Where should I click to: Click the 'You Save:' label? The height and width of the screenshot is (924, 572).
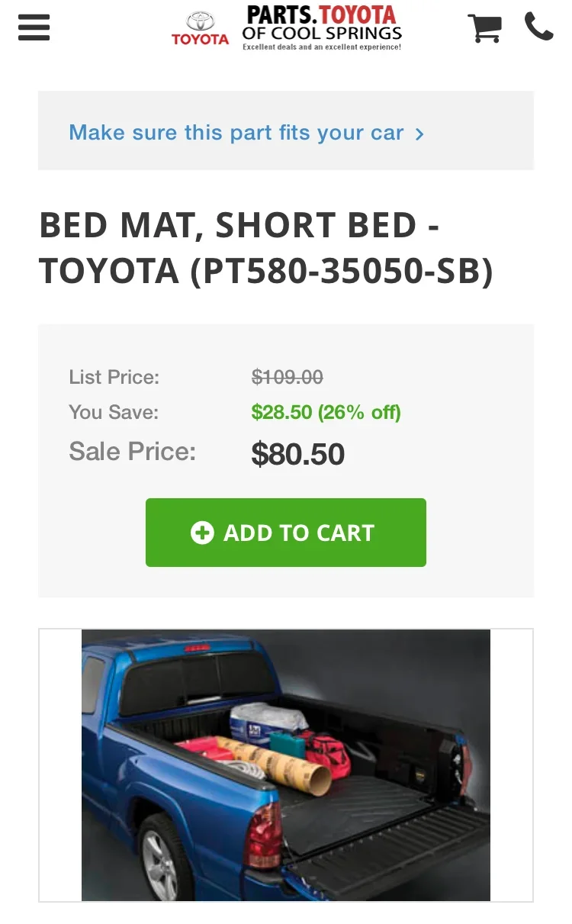pyautogui.click(x=113, y=413)
